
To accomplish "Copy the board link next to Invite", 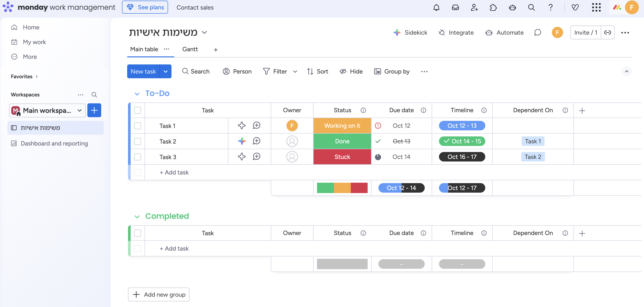I will pos(607,32).
